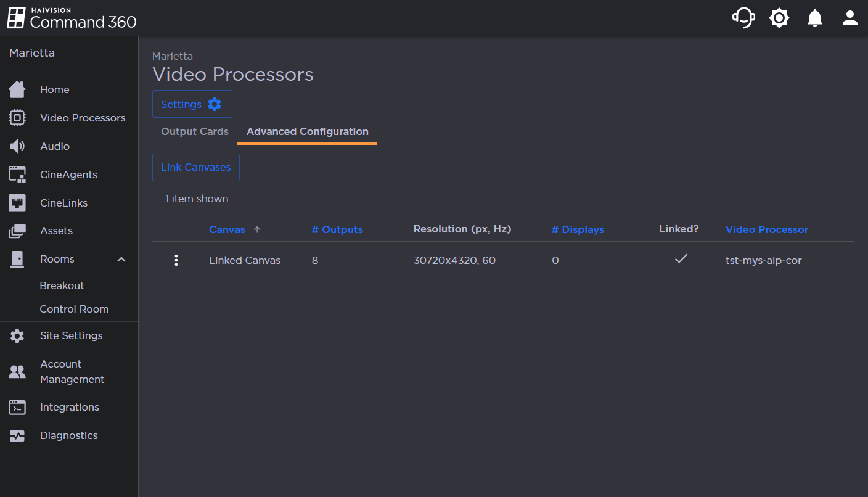Click the Link Canvases button
The width and height of the screenshot is (868, 497).
pyautogui.click(x=195, y=167)
